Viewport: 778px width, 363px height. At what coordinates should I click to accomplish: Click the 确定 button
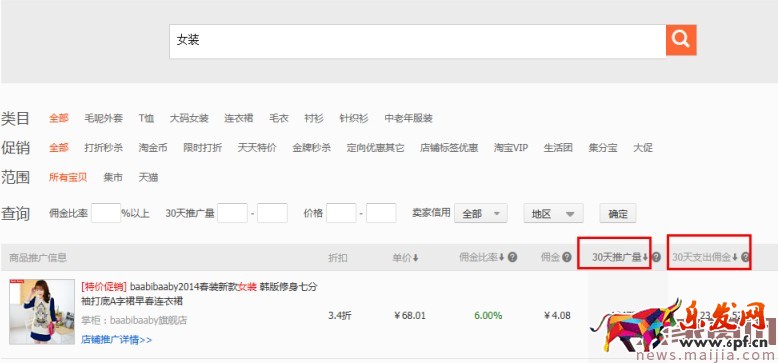click(x=618, y=213)
